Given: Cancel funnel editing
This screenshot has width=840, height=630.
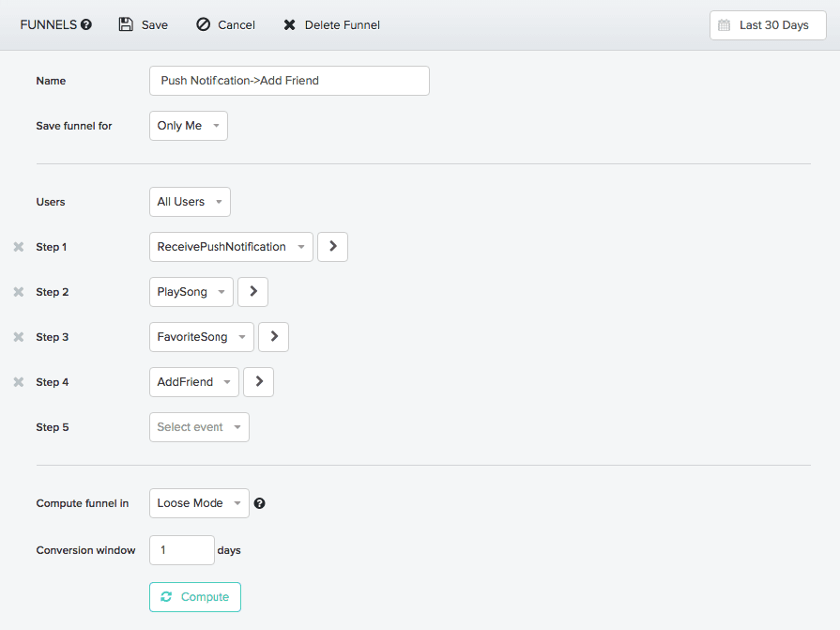Looking at the screenshot, I should tap(225, 25).
